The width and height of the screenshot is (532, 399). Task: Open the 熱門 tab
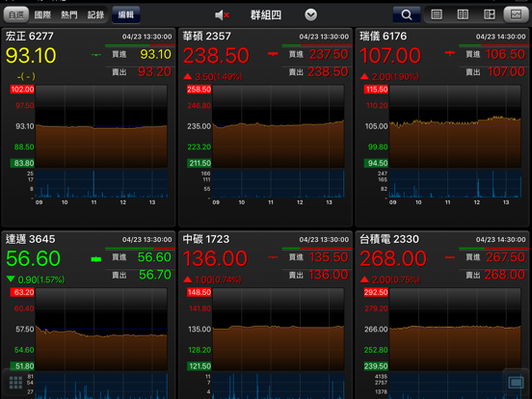pos(69,14)
